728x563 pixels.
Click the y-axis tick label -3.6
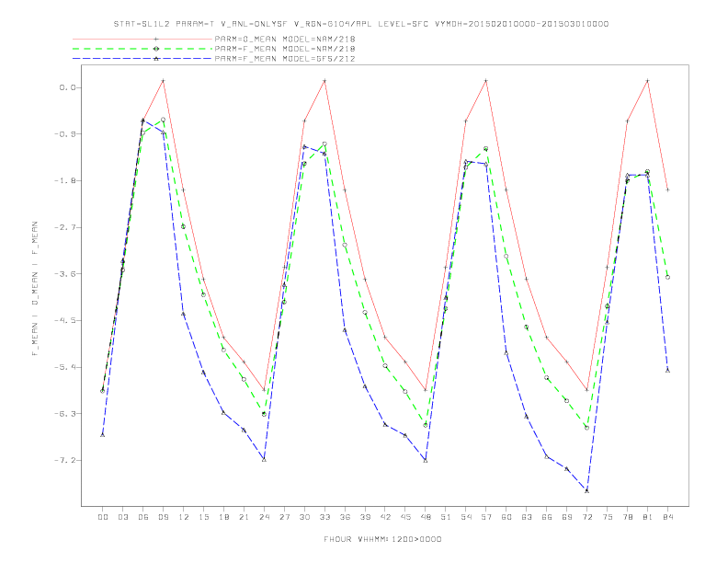(x=64, y=273)
